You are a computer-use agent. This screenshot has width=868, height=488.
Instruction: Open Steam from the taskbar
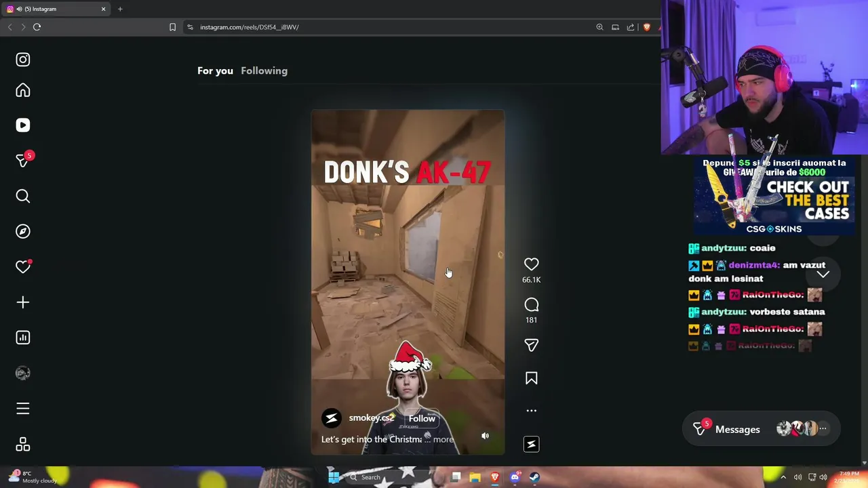534,477
